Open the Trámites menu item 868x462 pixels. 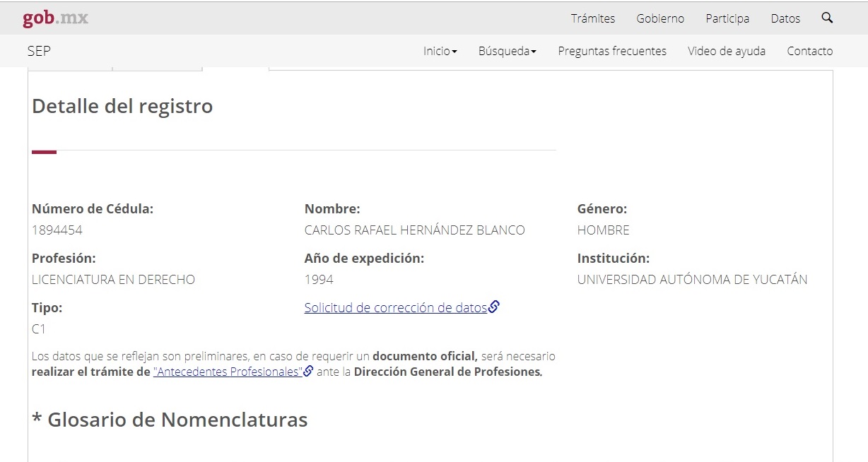[592, 18]
